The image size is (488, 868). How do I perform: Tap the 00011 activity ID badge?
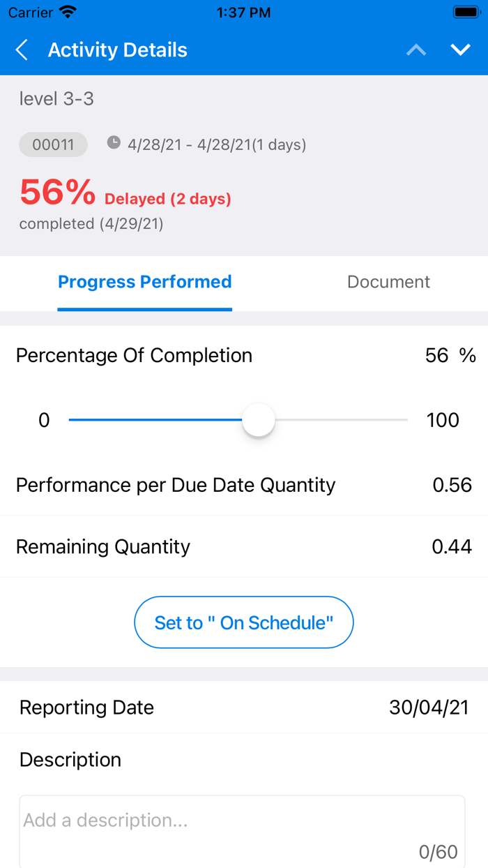click(52, 144)
